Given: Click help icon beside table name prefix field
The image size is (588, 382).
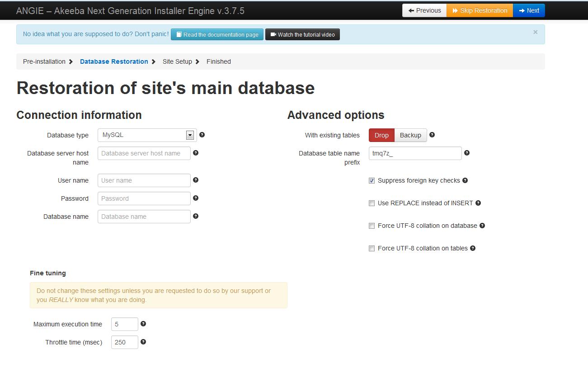Looking at the screenshot, I should pos(467,153).
